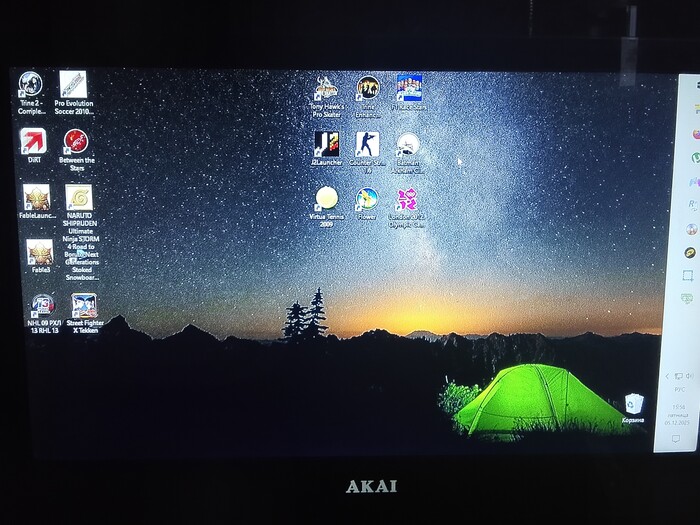Launch Pro Evolution Soccer 2010 shortcut
The height and width of the screenshot is (525, 700).
(72, 85)
